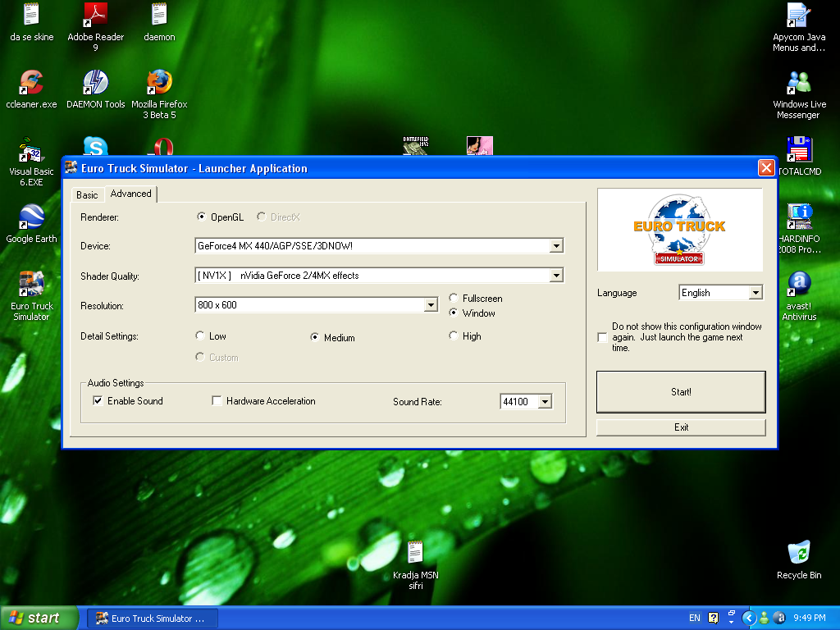Open TOTALCMD desktop icon
The height and width of the screenshot is (630, 840).
pyautogui.click(x=799, y=157)
